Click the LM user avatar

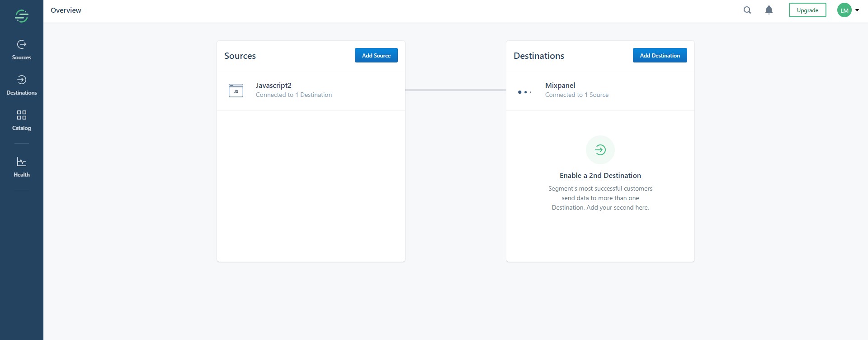tap(844, 10)
